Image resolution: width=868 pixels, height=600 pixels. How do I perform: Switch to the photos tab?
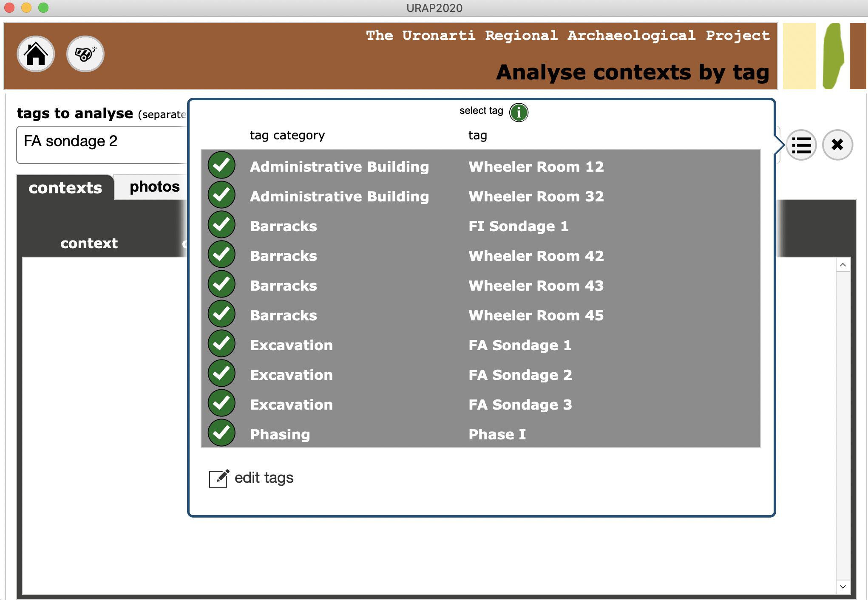pyautogui.click(x=154, y=187)
